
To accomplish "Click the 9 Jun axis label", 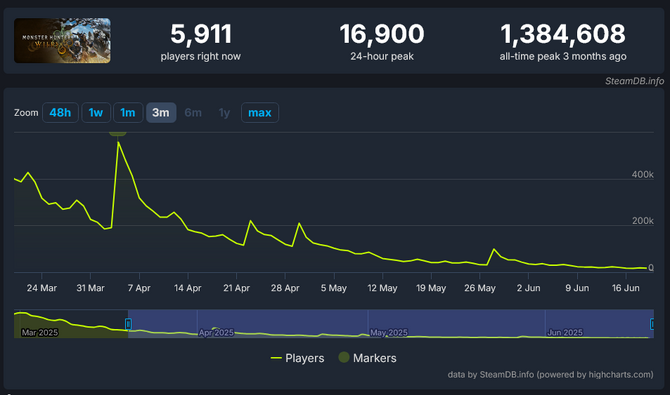I will (577, 288).
